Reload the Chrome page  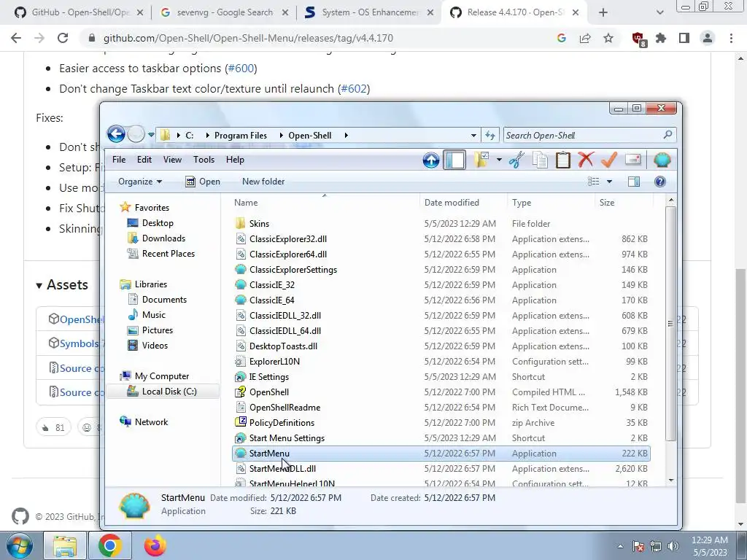click(x=63, y=38)
